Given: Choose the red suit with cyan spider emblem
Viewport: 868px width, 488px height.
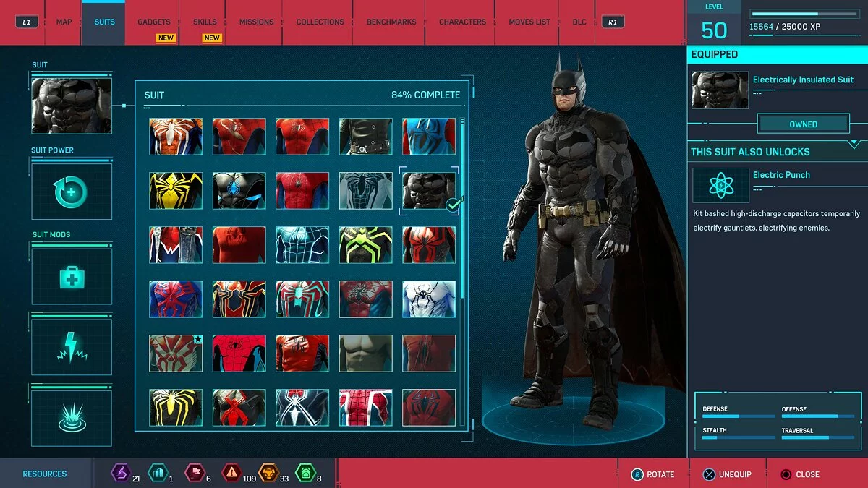Looking at the screenshot, I should click(x=302, y=299).
